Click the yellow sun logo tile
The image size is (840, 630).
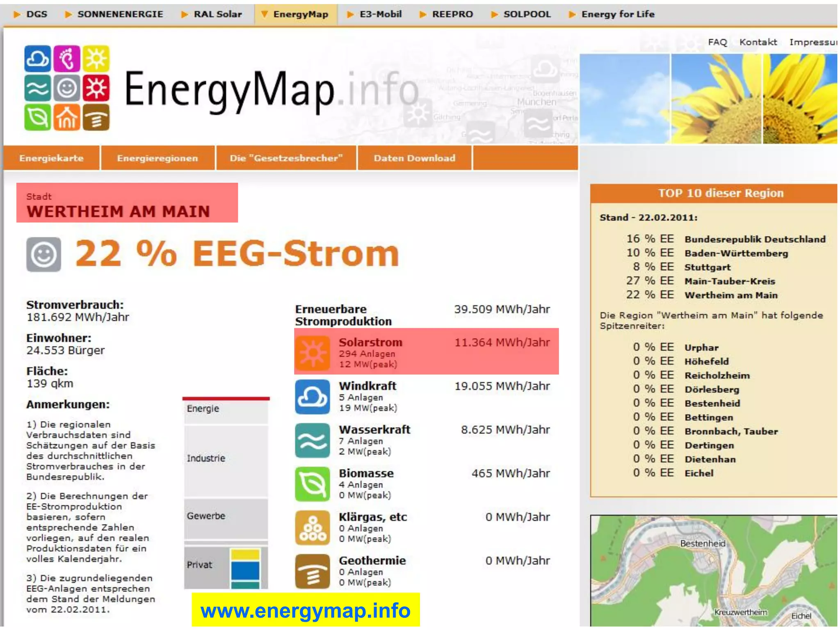[x=96, y=59]
